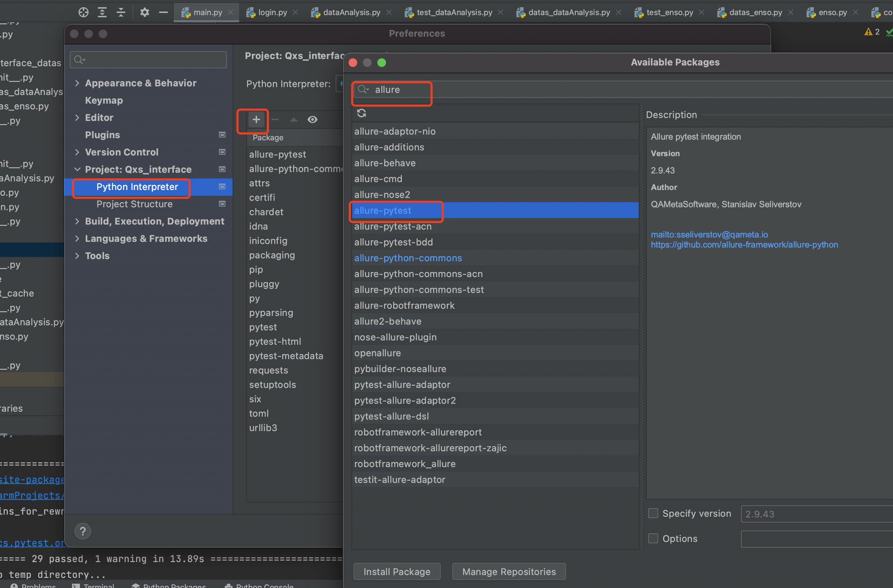Viewport: 893px width, 588px height.
Task: Switch to the login.py tab
Action: [x=273, y=12]
